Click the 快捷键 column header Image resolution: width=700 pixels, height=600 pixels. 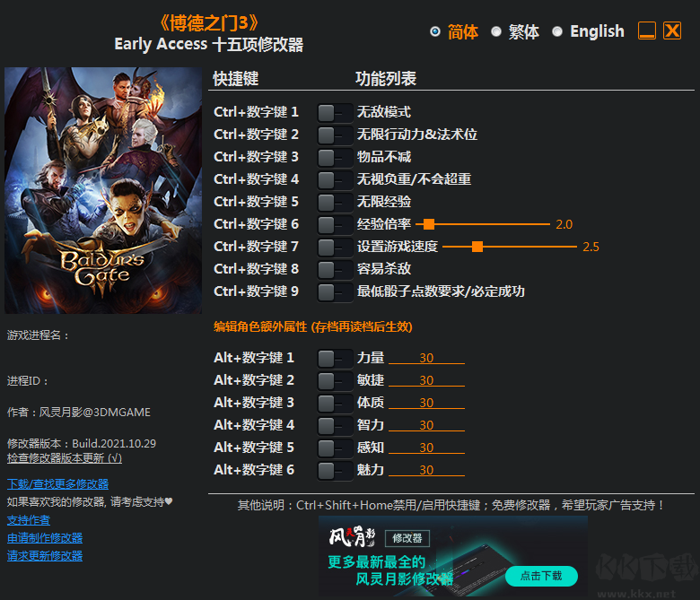236,79
